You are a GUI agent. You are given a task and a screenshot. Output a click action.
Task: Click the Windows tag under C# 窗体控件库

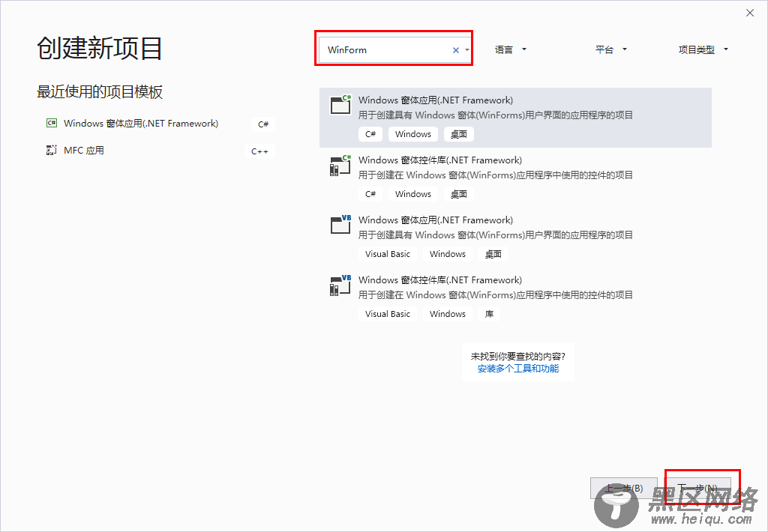pos(413,194)
